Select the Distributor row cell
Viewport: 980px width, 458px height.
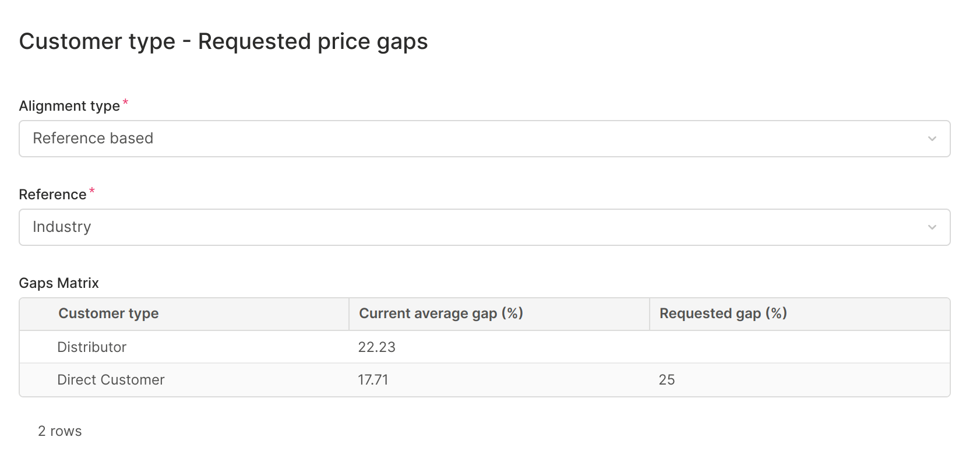[92, 347]
